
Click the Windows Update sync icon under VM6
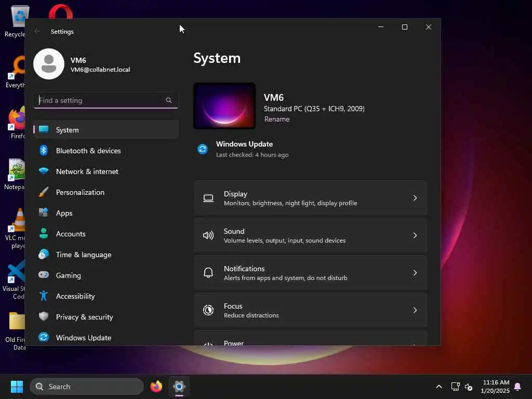coord(203,149)
